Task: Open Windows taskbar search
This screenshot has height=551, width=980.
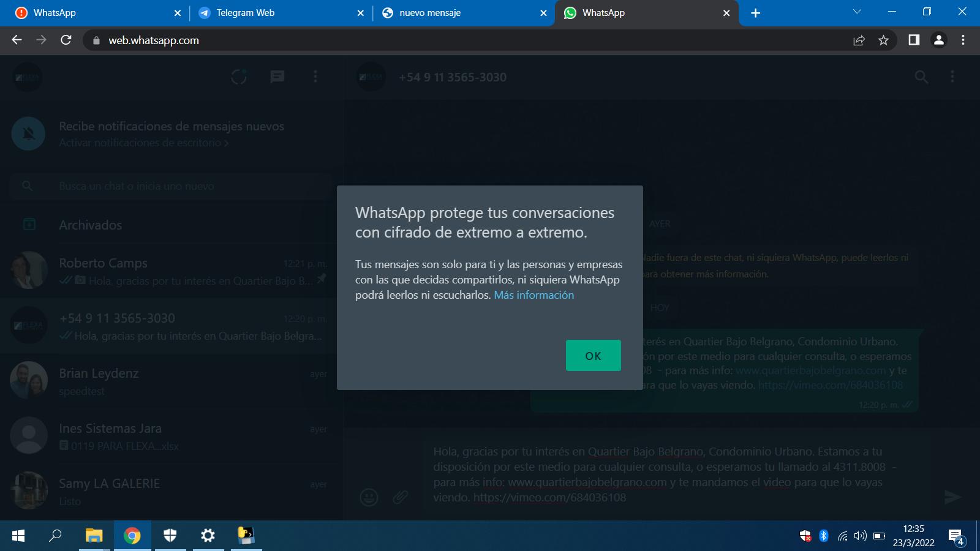Action: 55,536
